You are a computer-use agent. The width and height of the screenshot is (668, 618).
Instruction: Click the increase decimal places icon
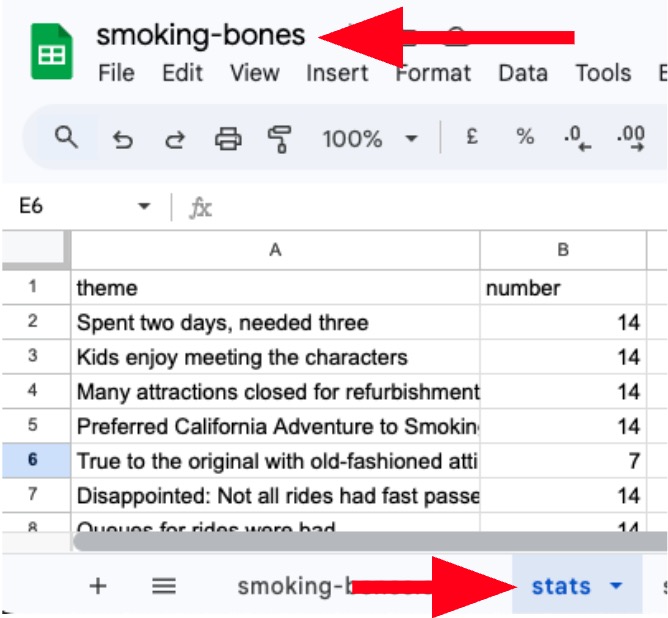632,138
